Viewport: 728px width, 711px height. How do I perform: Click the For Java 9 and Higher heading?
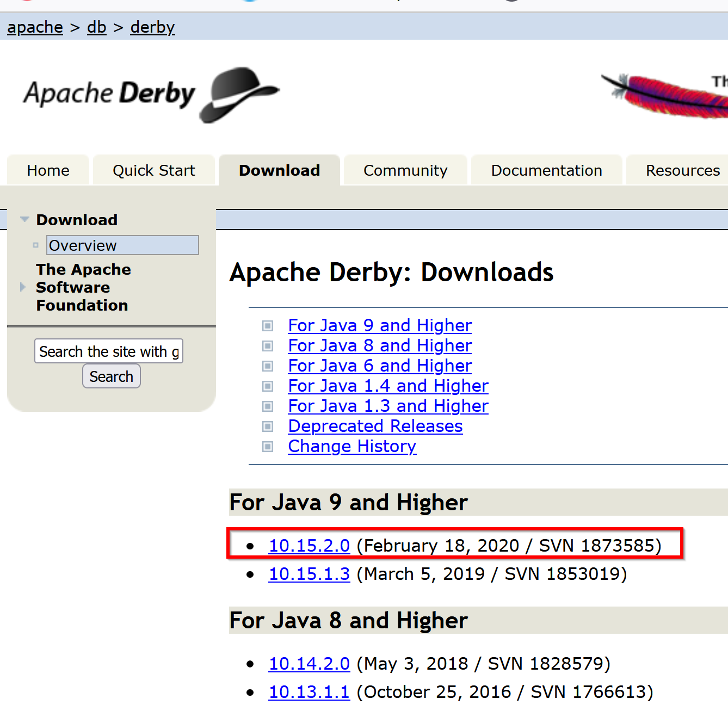348,502
